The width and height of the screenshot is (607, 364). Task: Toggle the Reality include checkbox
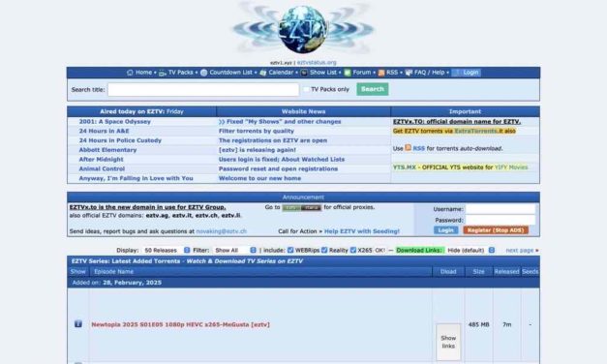click(x=324, y=250)
